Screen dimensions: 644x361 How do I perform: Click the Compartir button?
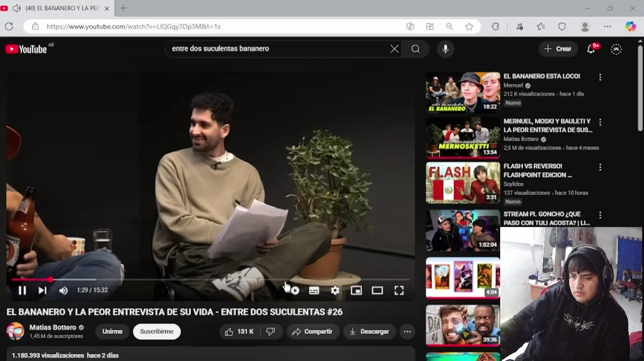coord(313,331)
